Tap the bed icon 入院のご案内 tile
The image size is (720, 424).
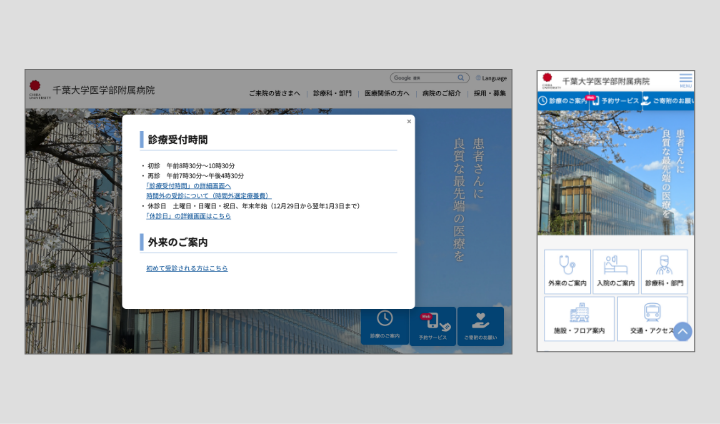[615, 271]
